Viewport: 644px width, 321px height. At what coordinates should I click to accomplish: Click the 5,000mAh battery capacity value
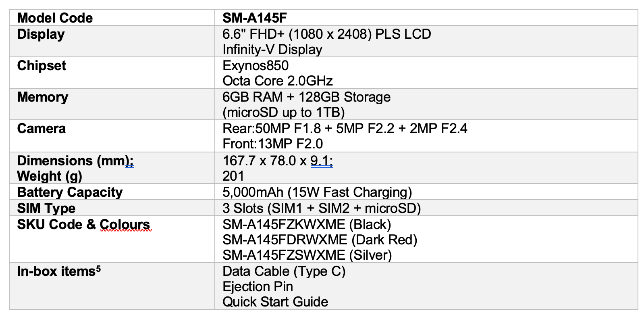click(x=317, y=192)
